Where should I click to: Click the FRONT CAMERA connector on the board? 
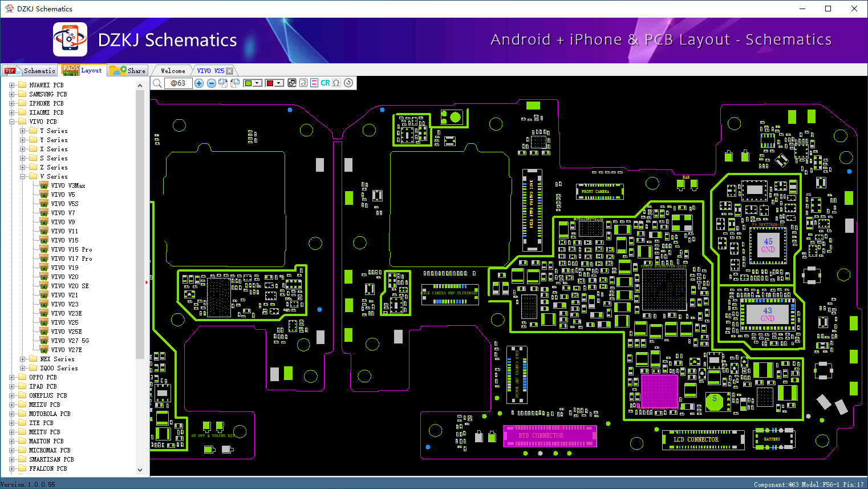tap(599, 191)
